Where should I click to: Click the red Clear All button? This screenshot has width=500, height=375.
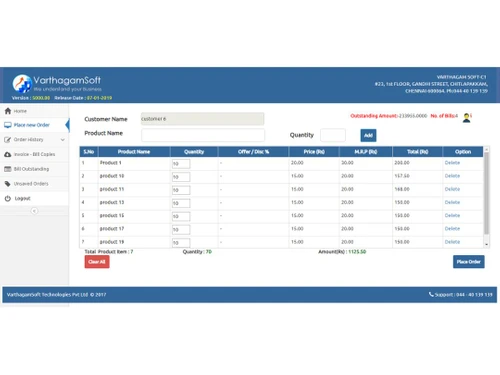[97, 262]
